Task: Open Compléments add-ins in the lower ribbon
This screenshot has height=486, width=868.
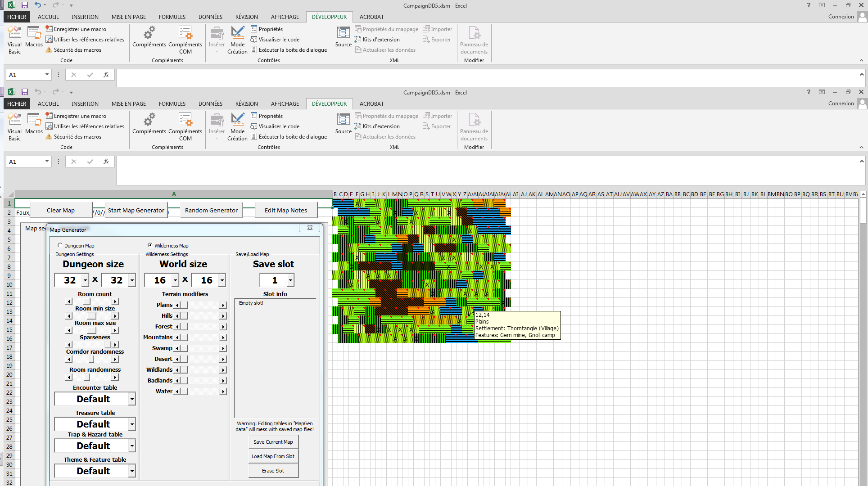Action: 149,124
